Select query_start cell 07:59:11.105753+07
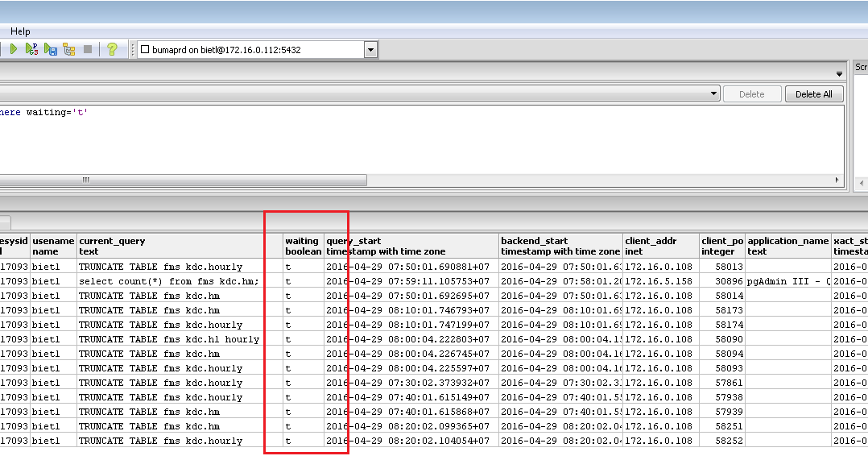Viewport: 868px width, 456px height. (411, 281)
